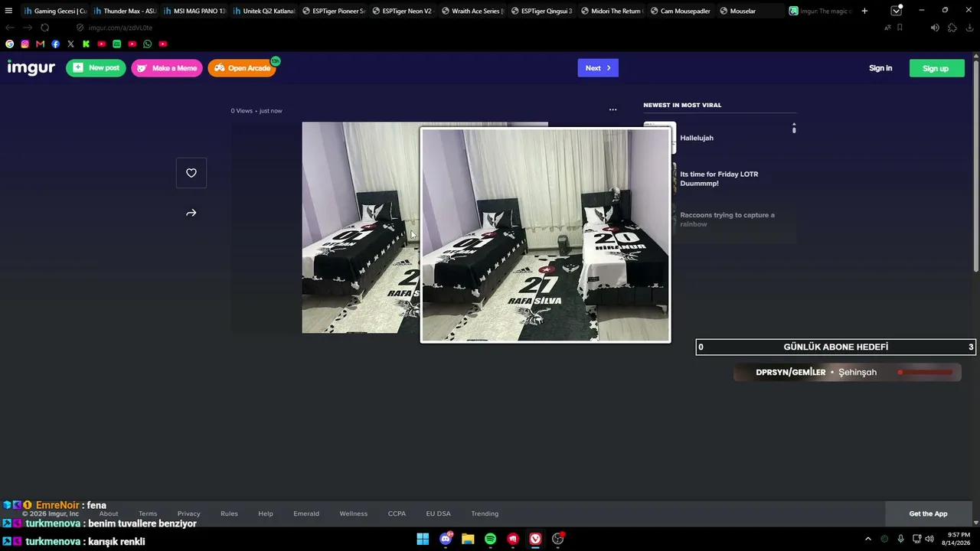Open the Privacy footer link
The image size is (980, 551).
click(189, 514)
